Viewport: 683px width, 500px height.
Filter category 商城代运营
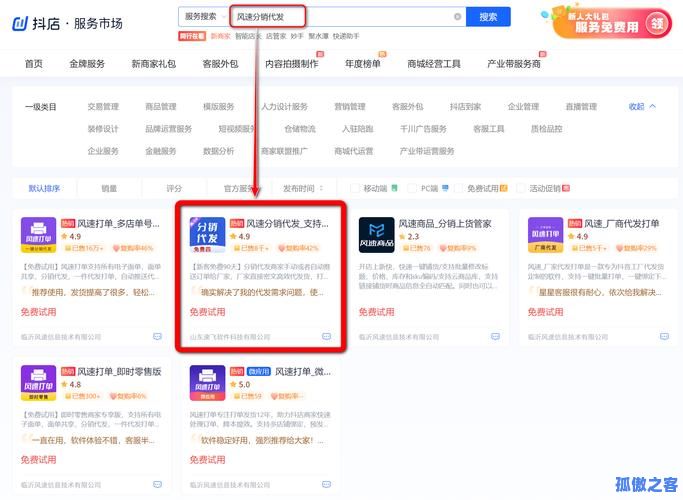(354, 151)
